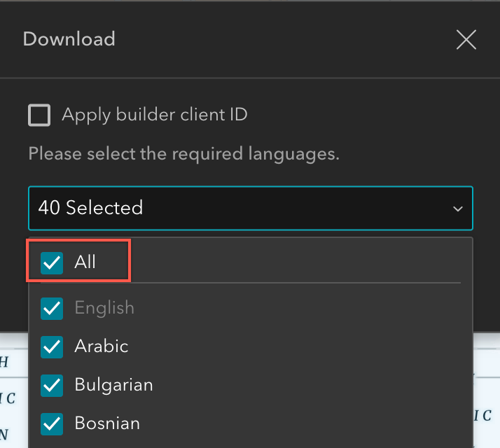
Task: Toggle off the Bosnian checkmark icon
Action: [52, 424]
